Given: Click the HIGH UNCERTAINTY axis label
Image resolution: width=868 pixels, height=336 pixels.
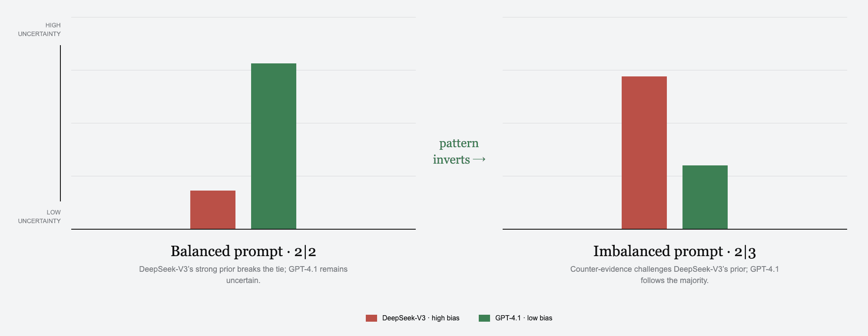Looking at the screenshot, I should coord(40,30).
